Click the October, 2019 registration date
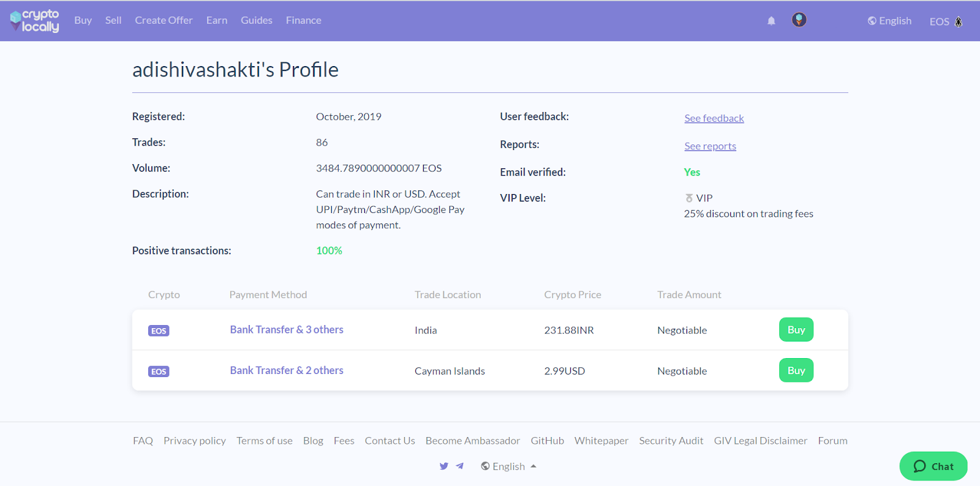The image size is (980, 486). click(349, 117)
